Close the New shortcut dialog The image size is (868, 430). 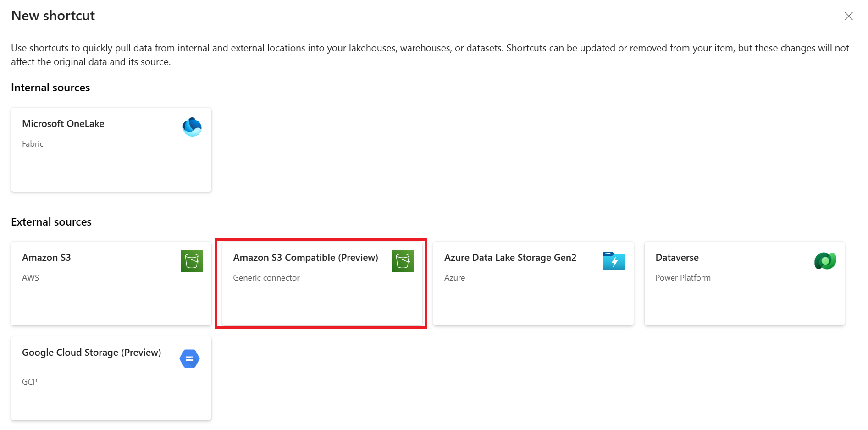848,16
